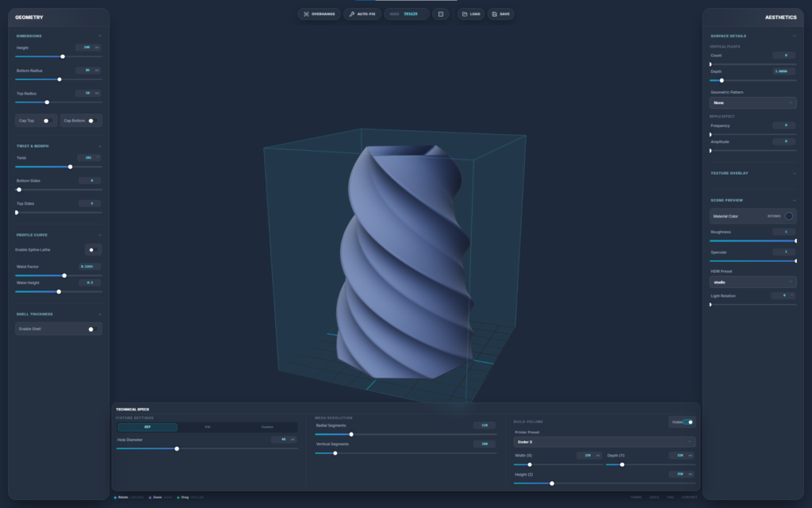This screenshot has height=508, width=812.
Task: Collapse the Twist & Morph section
Action: (99, 146)
